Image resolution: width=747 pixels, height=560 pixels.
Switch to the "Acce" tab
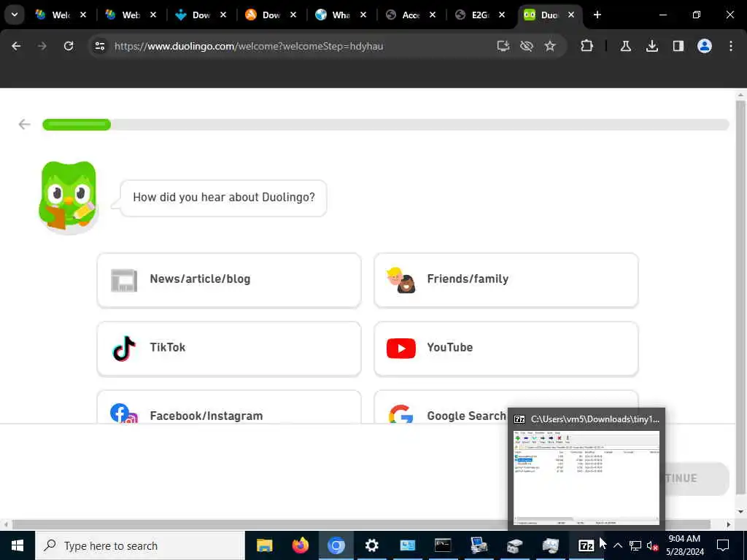pos(403,15)
